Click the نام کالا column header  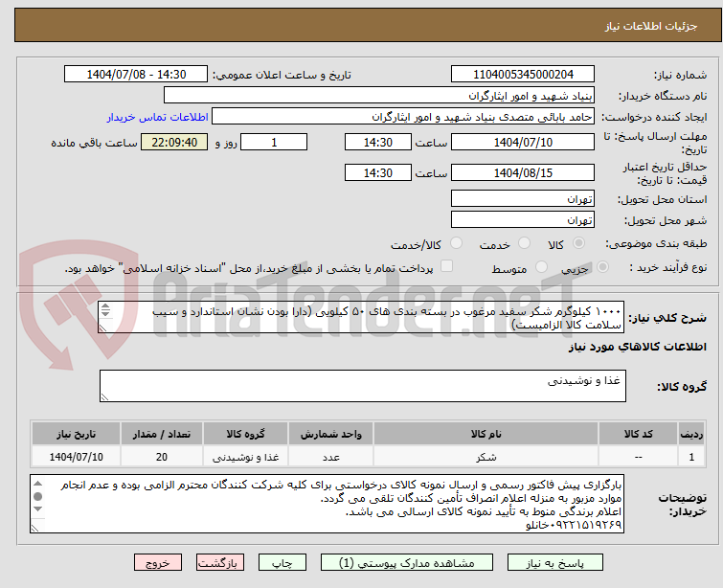point(486,434)
